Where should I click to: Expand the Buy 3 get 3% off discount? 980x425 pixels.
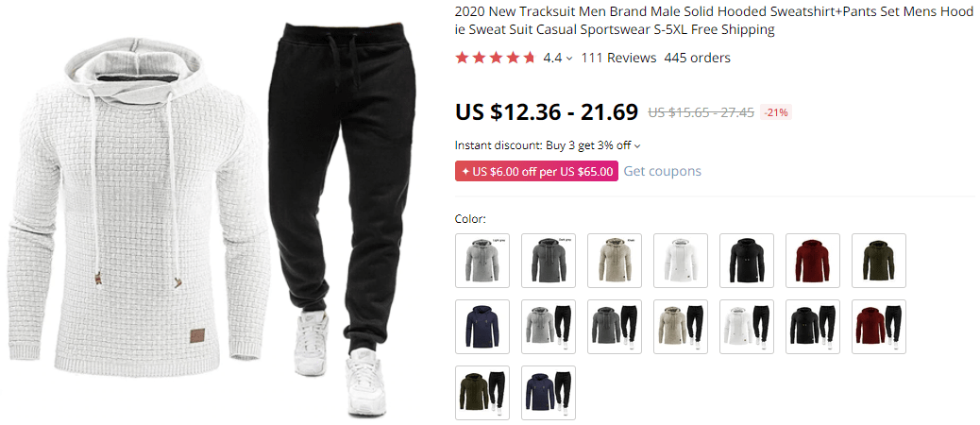593,145
